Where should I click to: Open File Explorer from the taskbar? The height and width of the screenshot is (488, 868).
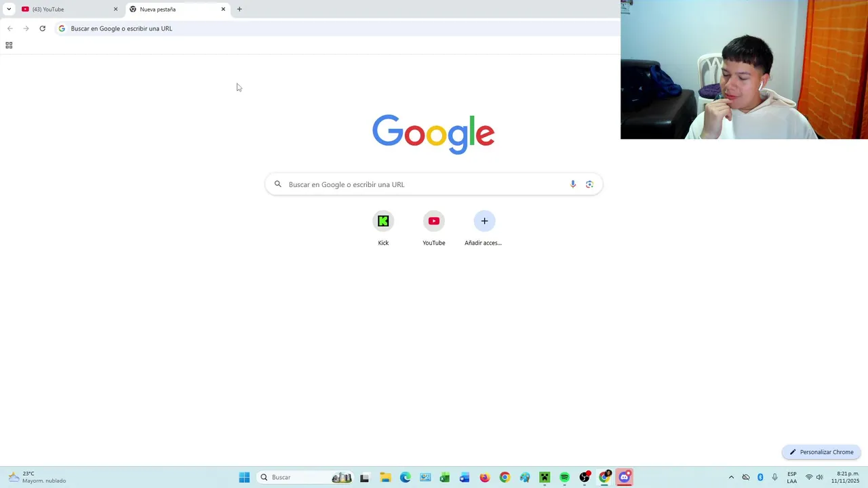(x=385, y=477)
